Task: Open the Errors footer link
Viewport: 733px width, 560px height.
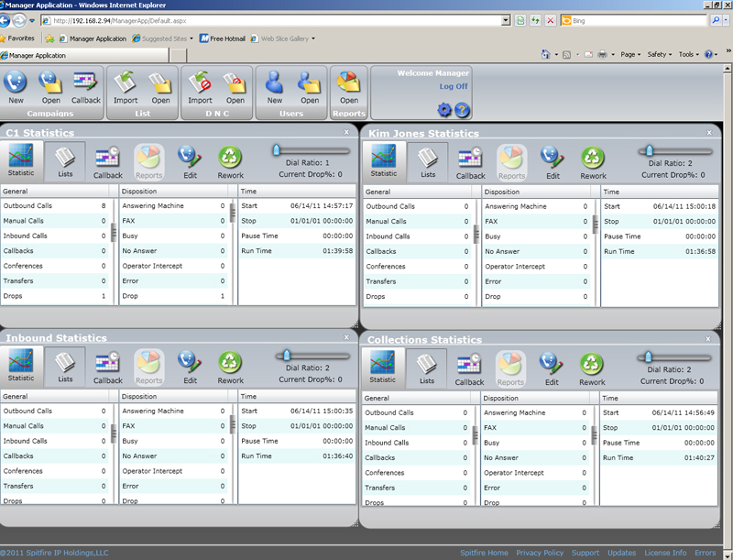Action: point(705,553)
